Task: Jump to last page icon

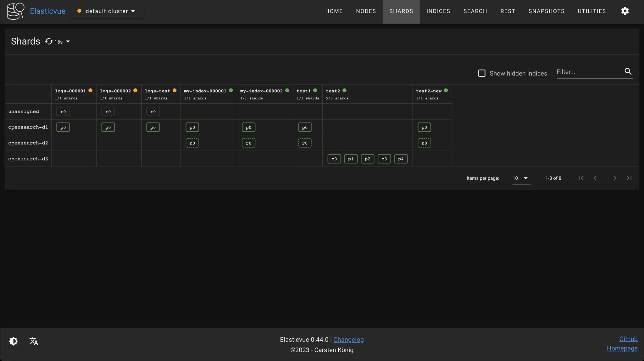Action: (629, 178)
